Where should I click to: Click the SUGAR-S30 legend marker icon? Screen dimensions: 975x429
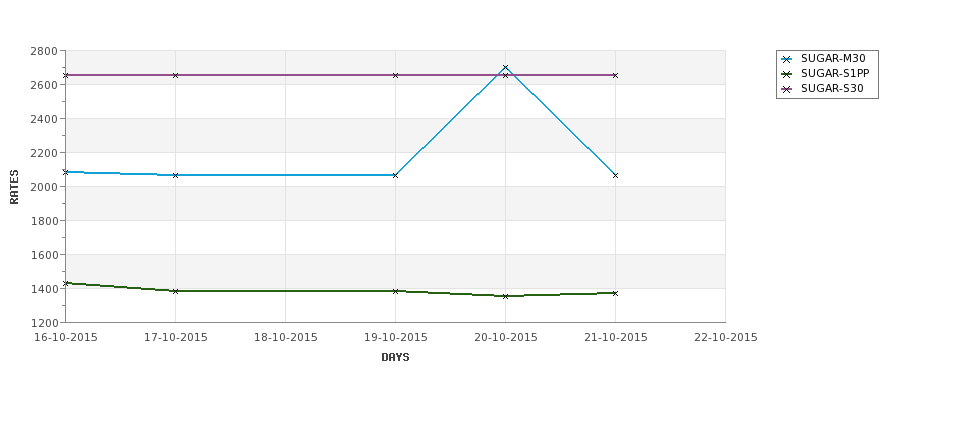787,90
